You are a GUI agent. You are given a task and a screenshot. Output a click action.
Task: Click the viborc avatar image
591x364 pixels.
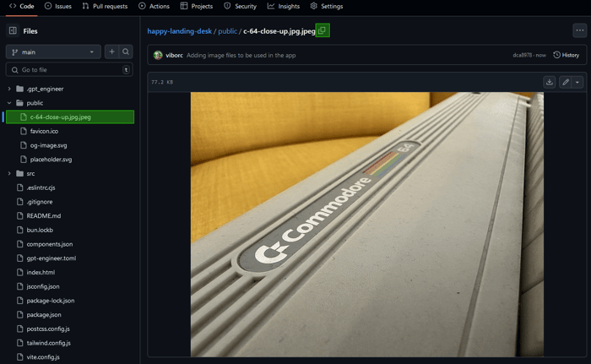(158, 55)
